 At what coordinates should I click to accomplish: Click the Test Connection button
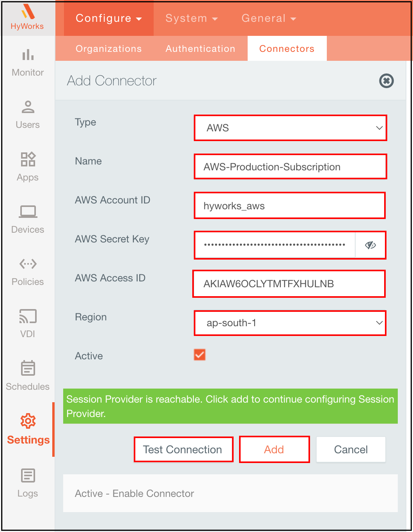click(x=184, y=449)
